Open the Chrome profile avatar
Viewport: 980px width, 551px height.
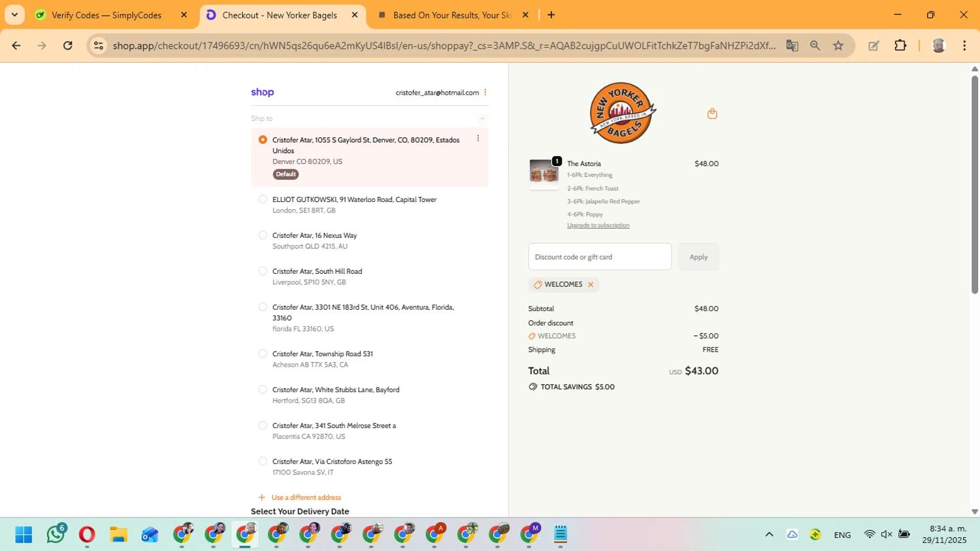pos(939,45)
